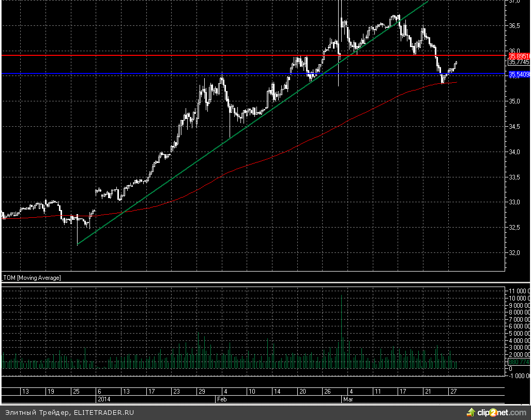Click the TOM [Moving Average] indicator label
Screen dimensions: 531x420
coord(32,278)
